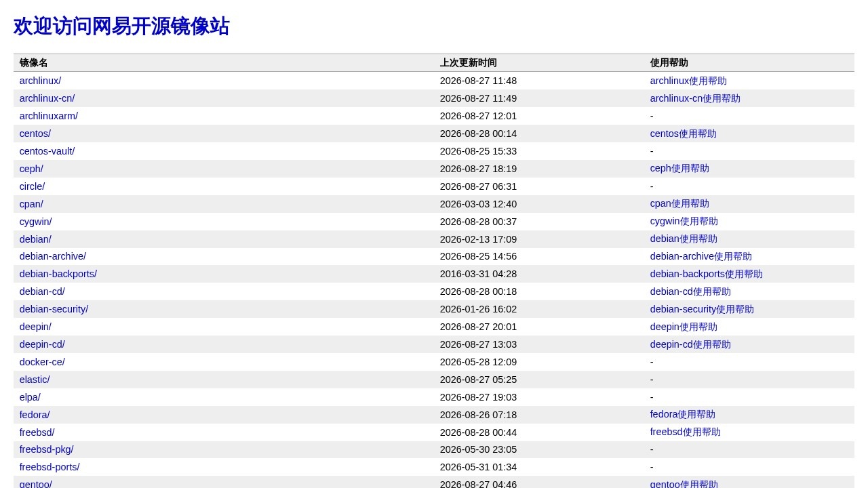Open the elpa/ mirror link
Viewport: 868px width, 488px height.
click(x=30, y=397)
